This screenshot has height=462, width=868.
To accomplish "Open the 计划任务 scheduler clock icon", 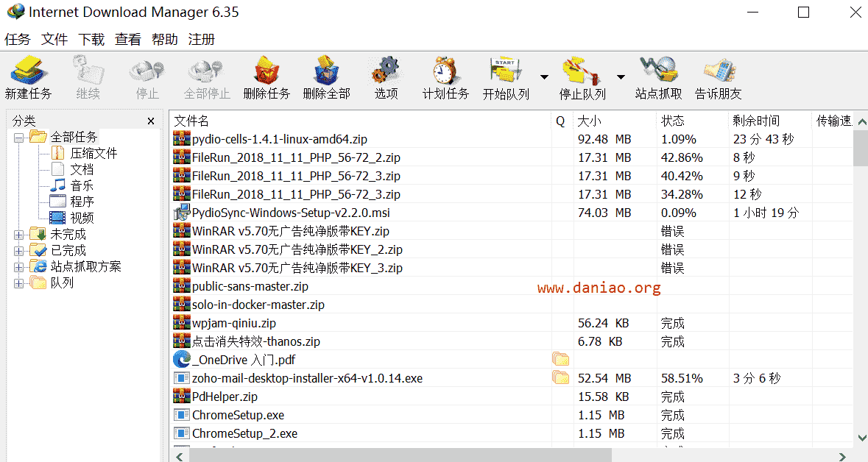I will pyautogui.click(x=445, y=71).
